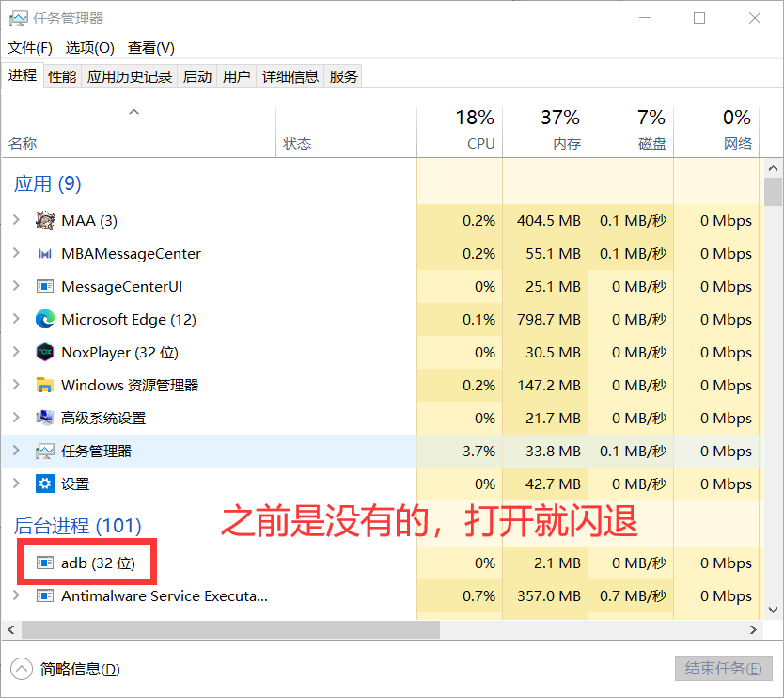This screenshot has height=698, width=784.
Task: Click the 147.2 MB memory value
Action: pyautogui.click(x=549, y=386)
